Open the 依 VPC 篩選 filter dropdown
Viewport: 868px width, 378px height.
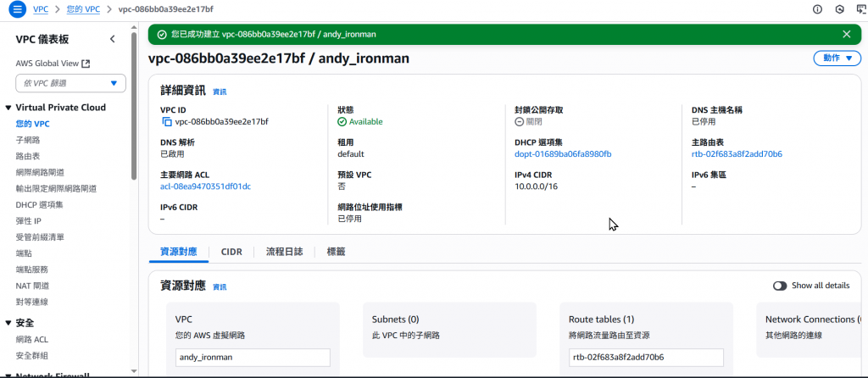coord(71,83)
